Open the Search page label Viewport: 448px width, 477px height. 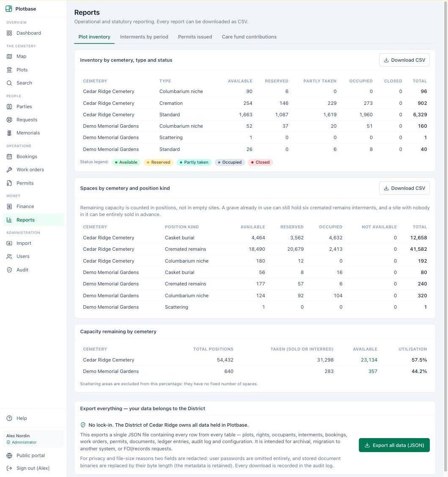tap(24, 83)
